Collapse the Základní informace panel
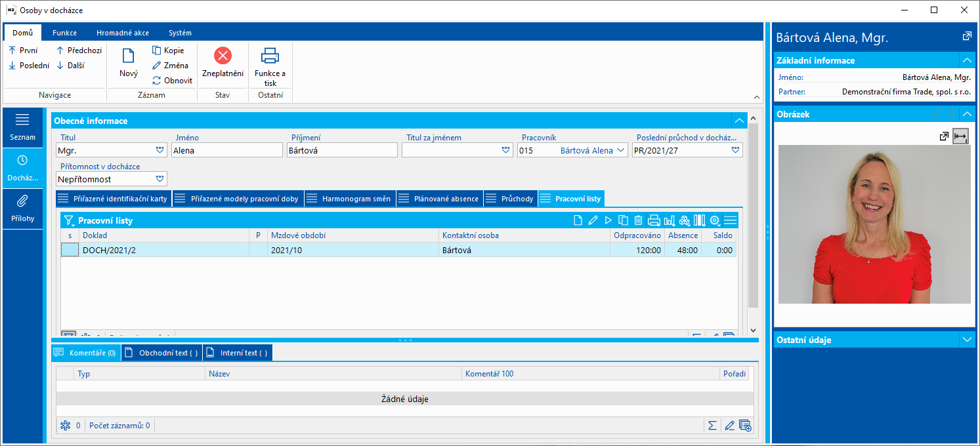 967,60
